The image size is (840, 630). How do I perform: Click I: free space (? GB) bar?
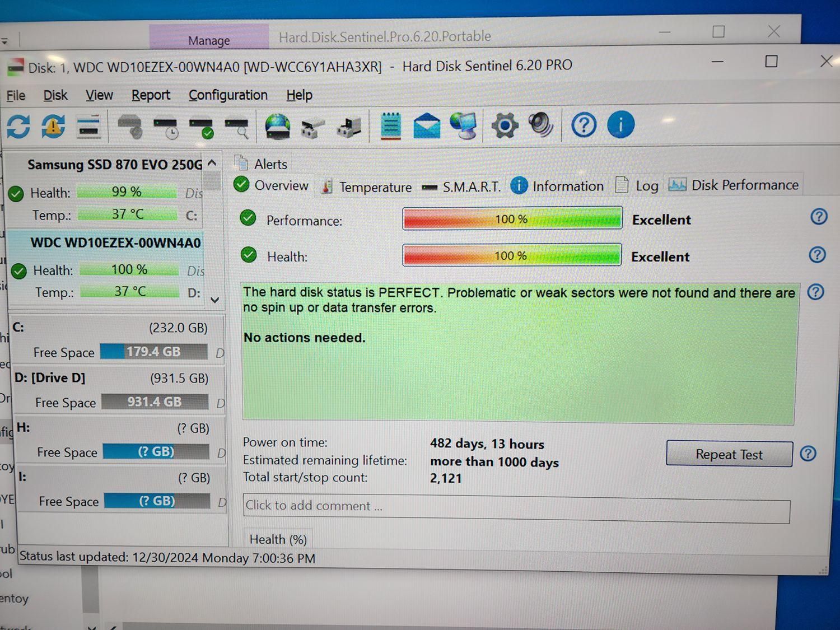click(157, 501)
